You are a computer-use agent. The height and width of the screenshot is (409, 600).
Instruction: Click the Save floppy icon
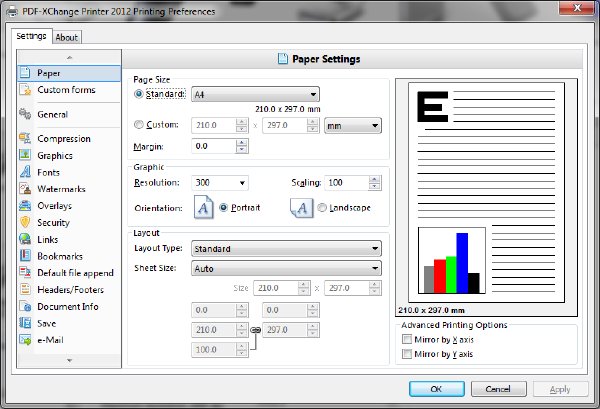[x=25, y=323]
